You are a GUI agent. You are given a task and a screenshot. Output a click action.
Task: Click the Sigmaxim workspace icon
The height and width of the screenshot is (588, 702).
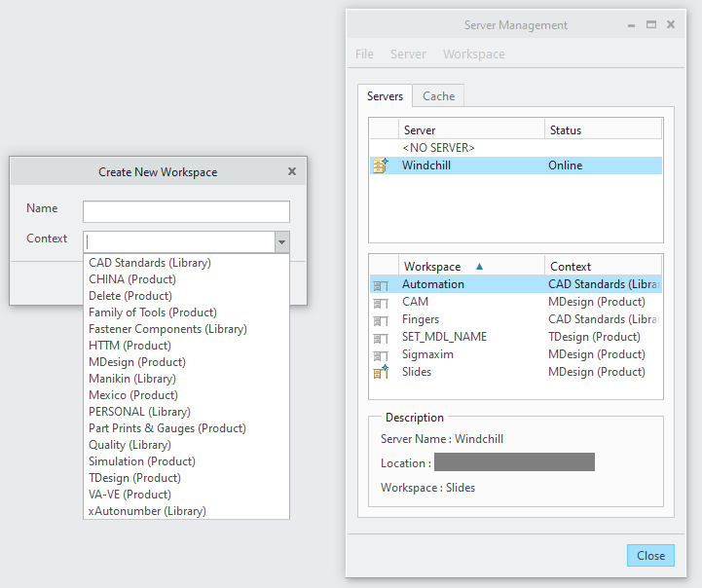pyautogui.click(x=381, y=355)
